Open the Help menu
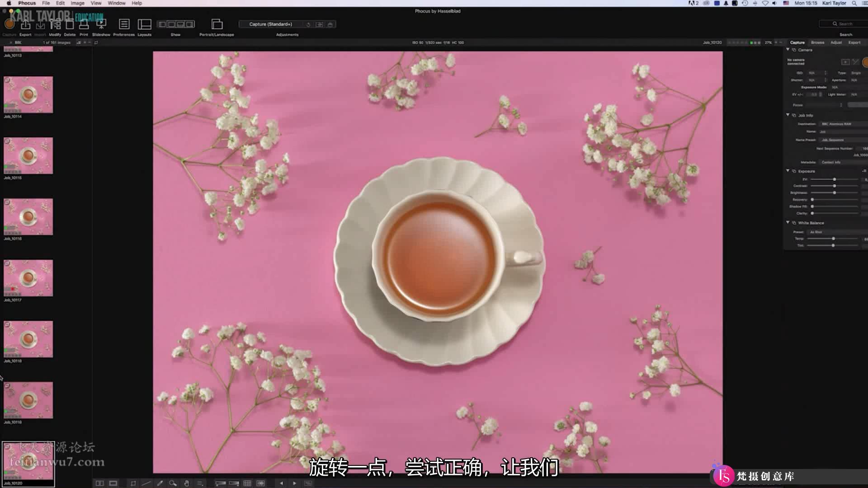Screen dimensions: 868x488 [137, 3]
